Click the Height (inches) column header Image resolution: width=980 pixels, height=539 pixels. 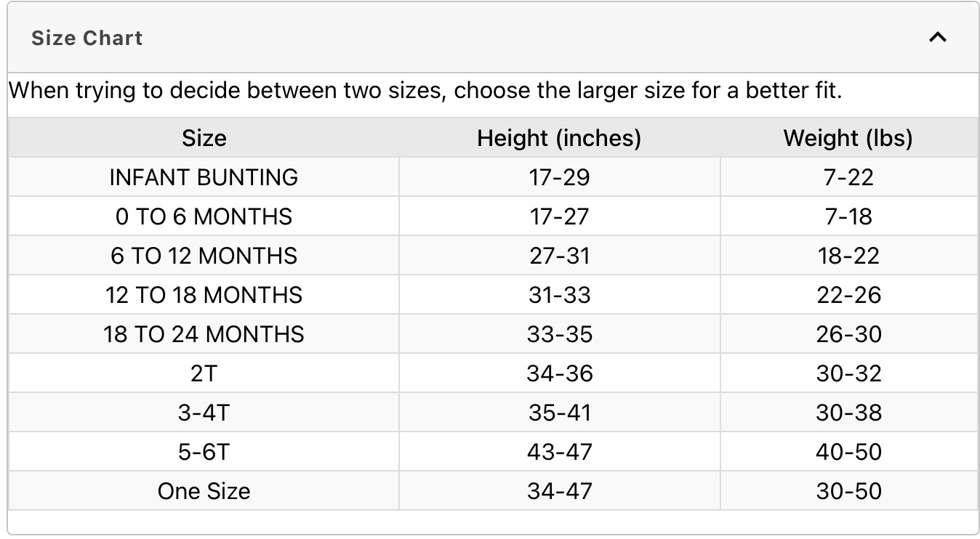click(559, 138)
